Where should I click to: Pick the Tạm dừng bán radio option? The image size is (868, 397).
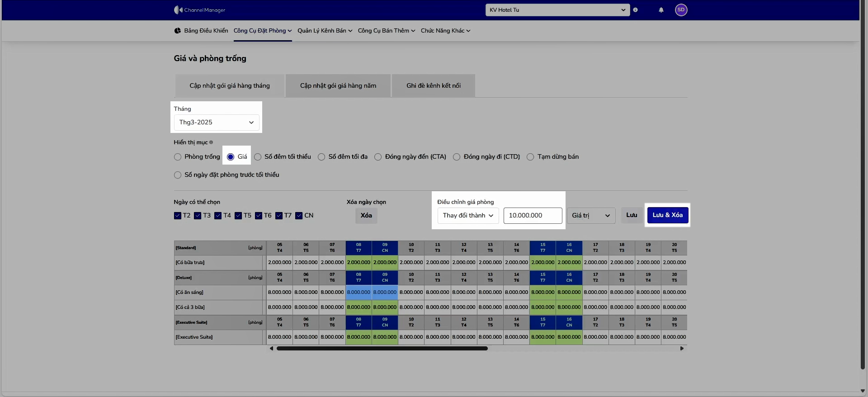pyautogui.click(x=530, y=157)
